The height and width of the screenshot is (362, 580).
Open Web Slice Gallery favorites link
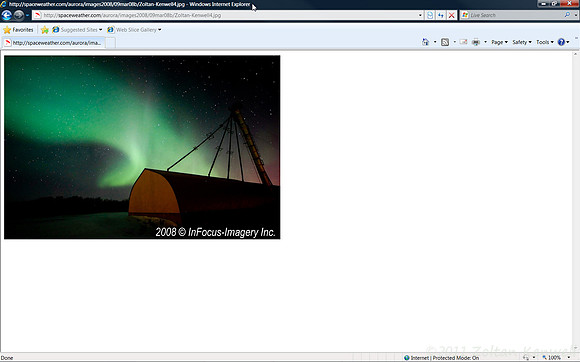(x=134, y=30)
